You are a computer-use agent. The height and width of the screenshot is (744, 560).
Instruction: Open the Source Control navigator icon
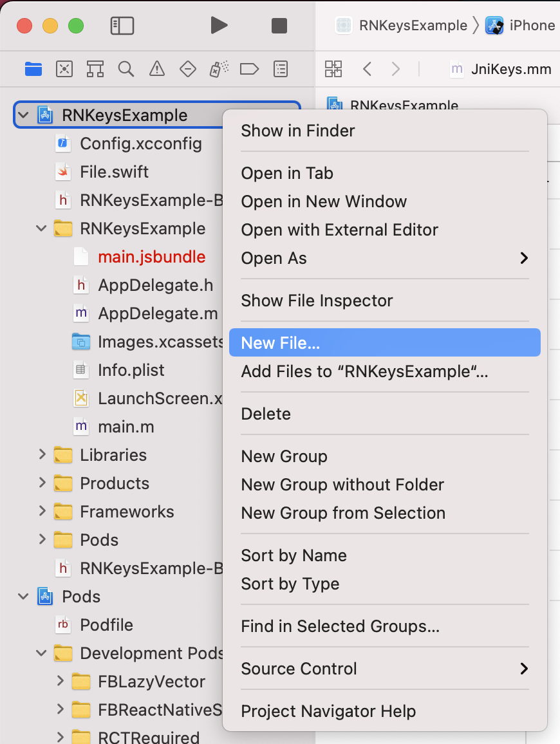(x=64, y=70)
